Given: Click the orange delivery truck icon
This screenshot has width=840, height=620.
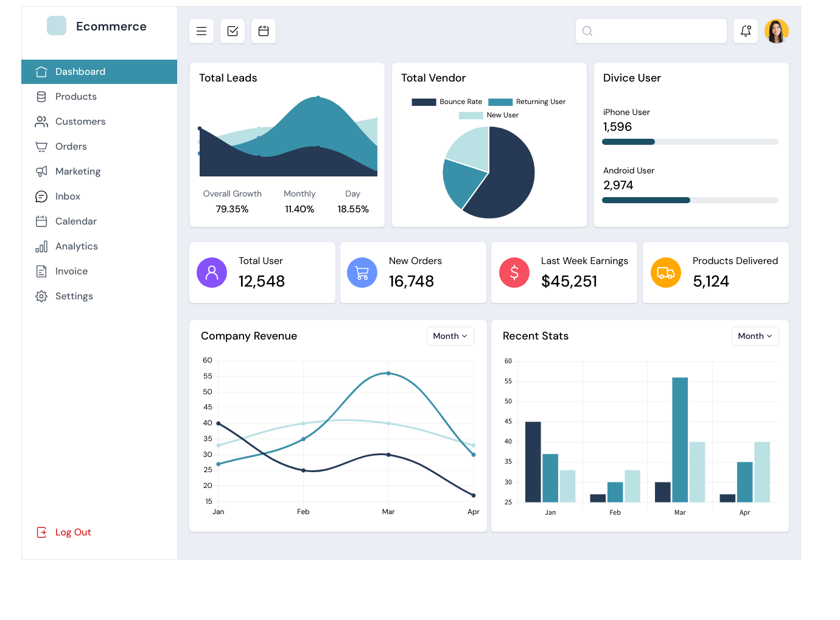Looking at the screenshot, I should [x=666, y=273].
